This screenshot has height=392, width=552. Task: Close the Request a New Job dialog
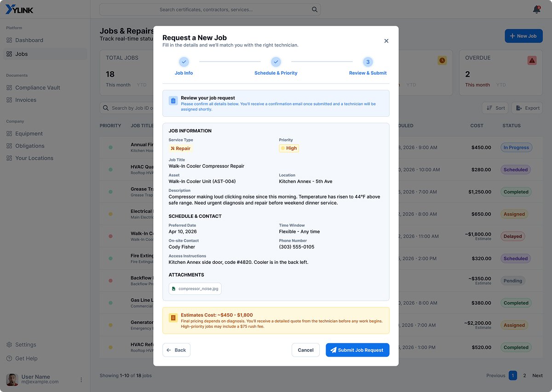click(x=386, y=41)
